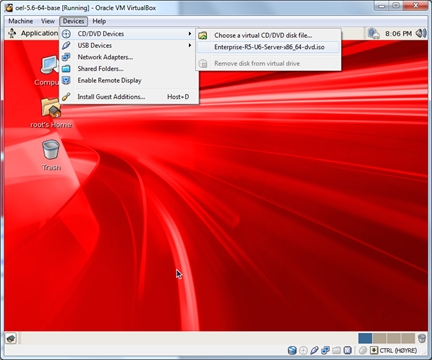Viewport: 432px width, 360px height.
Task: Open Network Adapters settings
Action: pyautogui.click(x=128, y=57)
